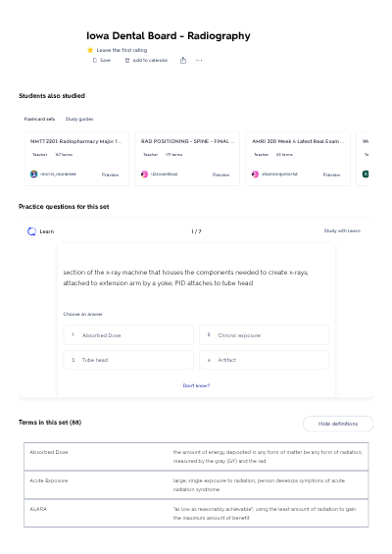This screenshot has width=392, height=554.
Task: Toggle Hide definitions button
Action: [x=338, y=424]
